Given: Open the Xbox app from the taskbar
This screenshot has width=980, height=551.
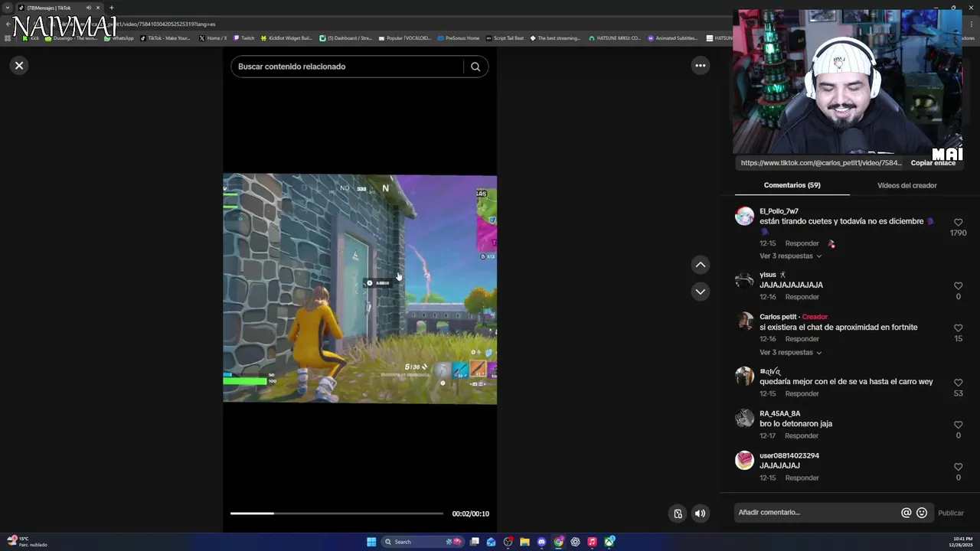Looking at the screenshot, I should [x=609, y=542].
